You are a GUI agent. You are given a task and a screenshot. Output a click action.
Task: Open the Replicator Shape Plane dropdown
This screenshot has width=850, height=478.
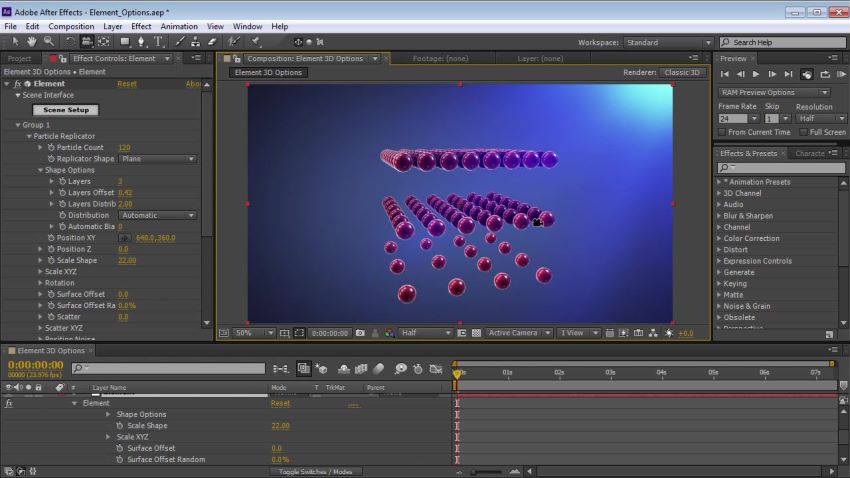pos(157,159)
